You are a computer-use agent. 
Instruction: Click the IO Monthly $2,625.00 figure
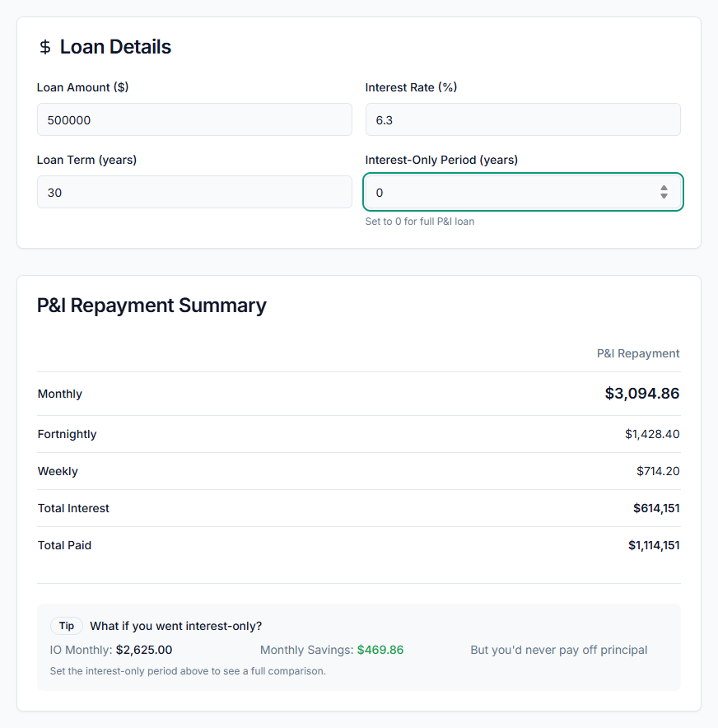[x=144, y=650]
